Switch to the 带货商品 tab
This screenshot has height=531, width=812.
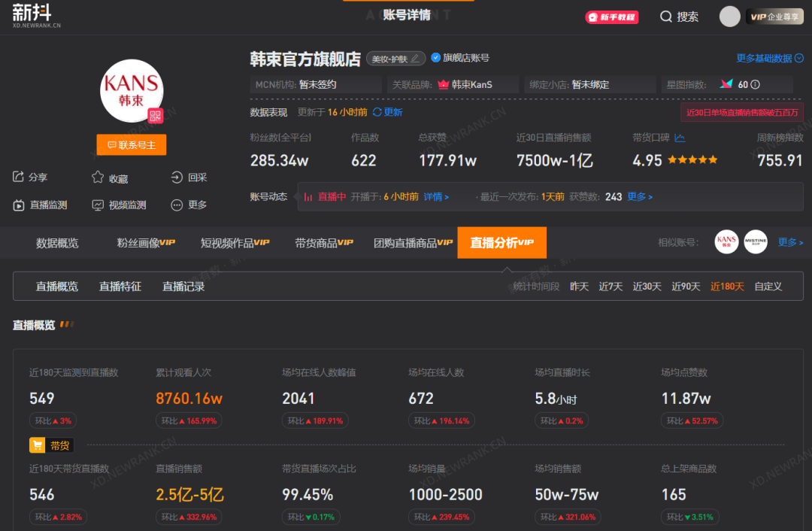[324, 243]
